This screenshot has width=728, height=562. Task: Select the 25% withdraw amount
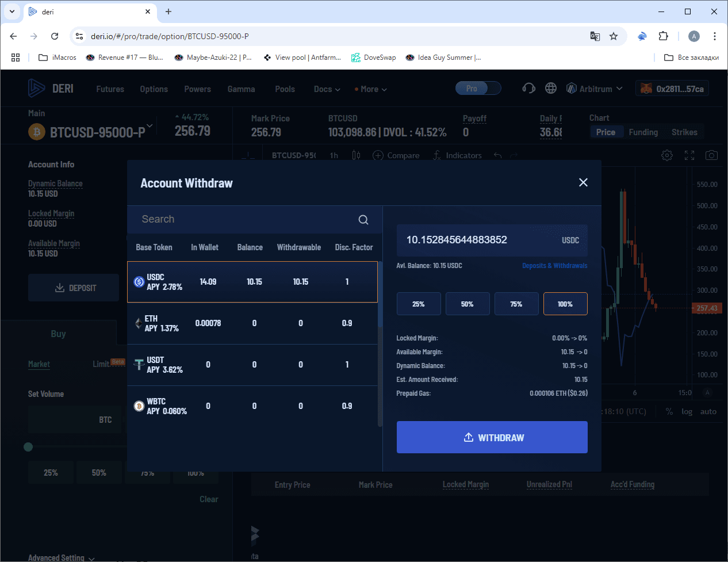419,304
